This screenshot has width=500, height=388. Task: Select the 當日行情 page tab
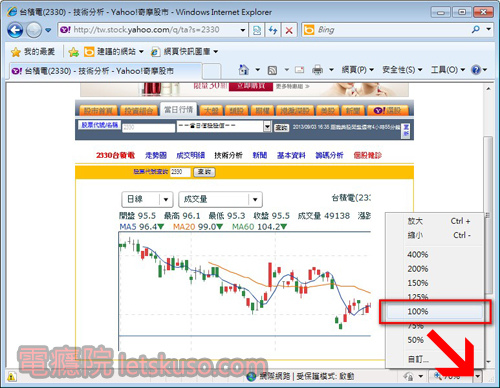pyautogui.click(x=179, y=110)
